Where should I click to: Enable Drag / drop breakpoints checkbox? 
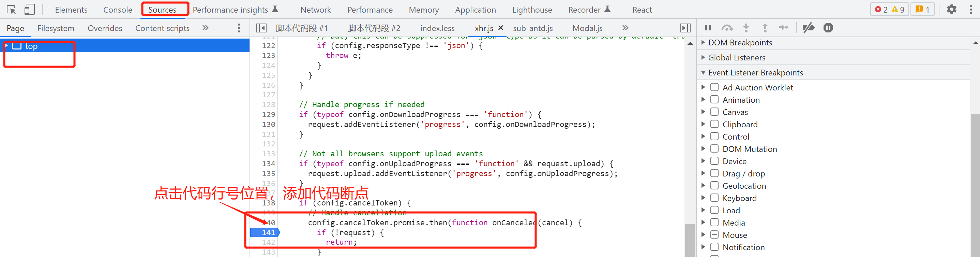[714, 173]
